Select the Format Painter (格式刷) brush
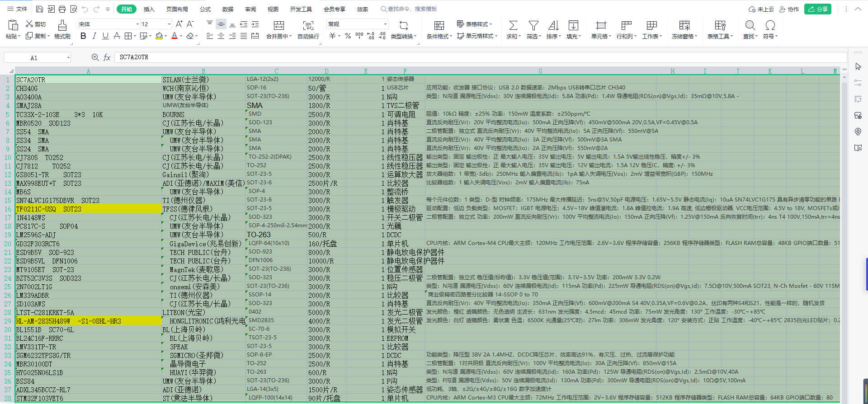 (x=62, y=25)
